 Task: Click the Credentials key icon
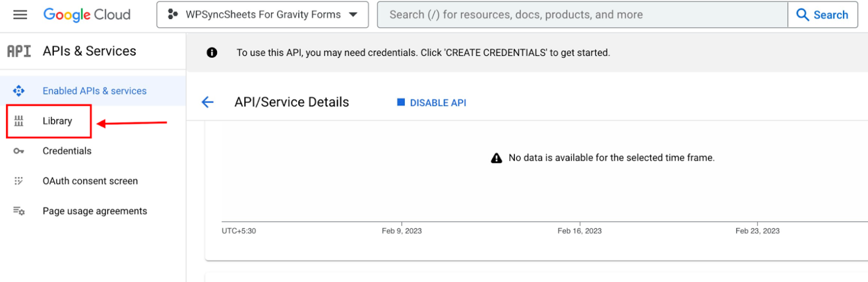click(x=19, y=151)
